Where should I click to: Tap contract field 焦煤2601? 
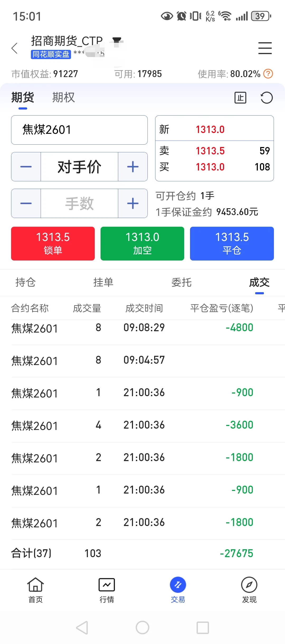(x=79, y=130)
